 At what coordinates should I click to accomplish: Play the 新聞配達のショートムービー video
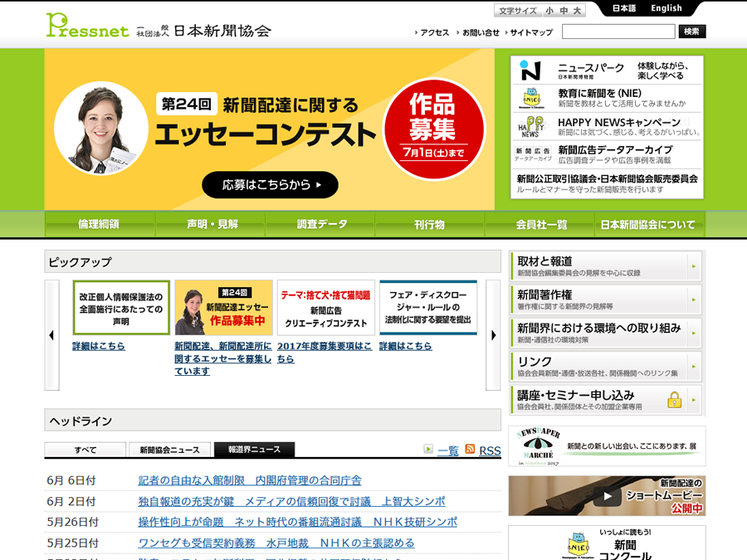607,496
